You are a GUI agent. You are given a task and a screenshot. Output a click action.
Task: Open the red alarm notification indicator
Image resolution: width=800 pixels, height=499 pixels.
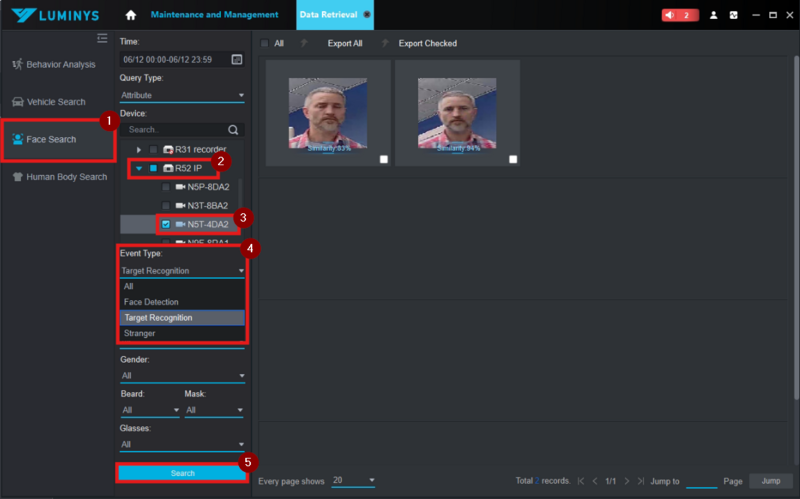pyautogui.click(x=679, y=15)
